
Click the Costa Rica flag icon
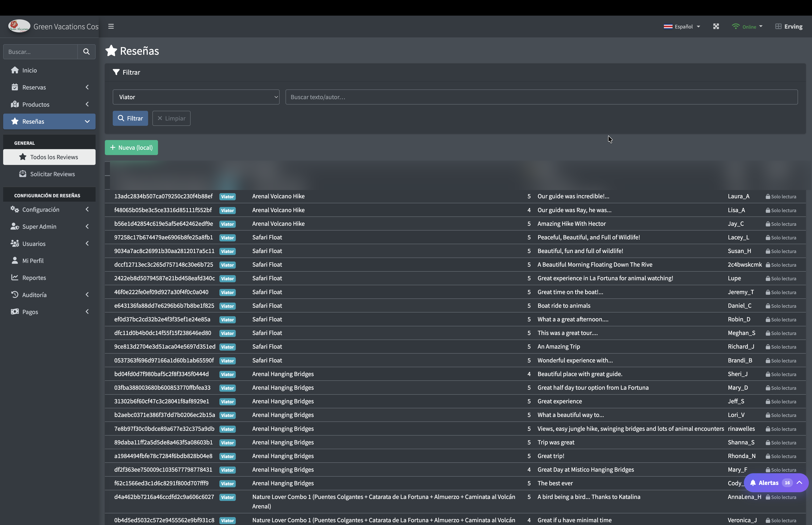668,27
